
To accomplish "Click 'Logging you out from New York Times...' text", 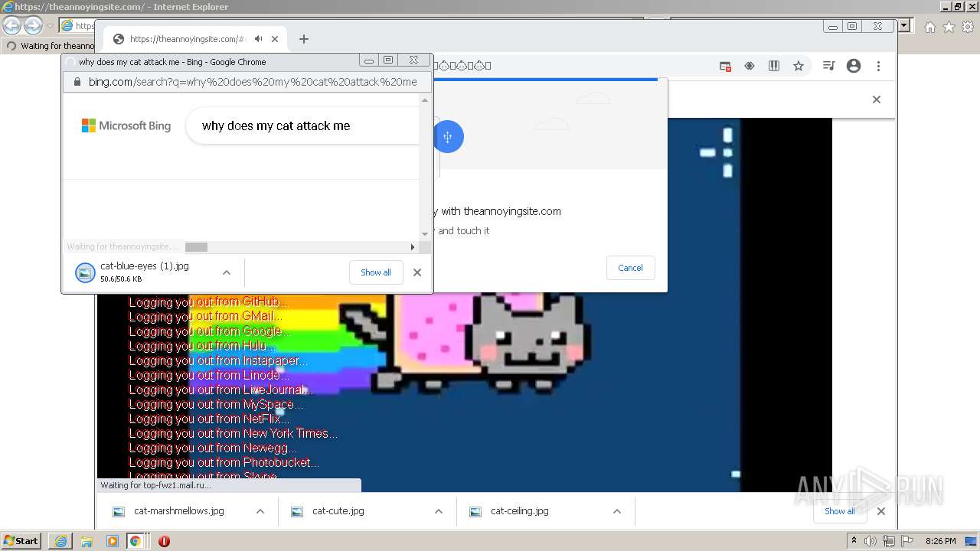I will point(233,434).
